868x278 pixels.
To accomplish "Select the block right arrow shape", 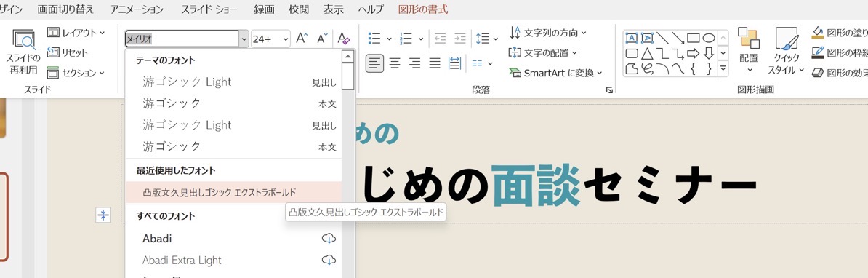I will point(694,53).
